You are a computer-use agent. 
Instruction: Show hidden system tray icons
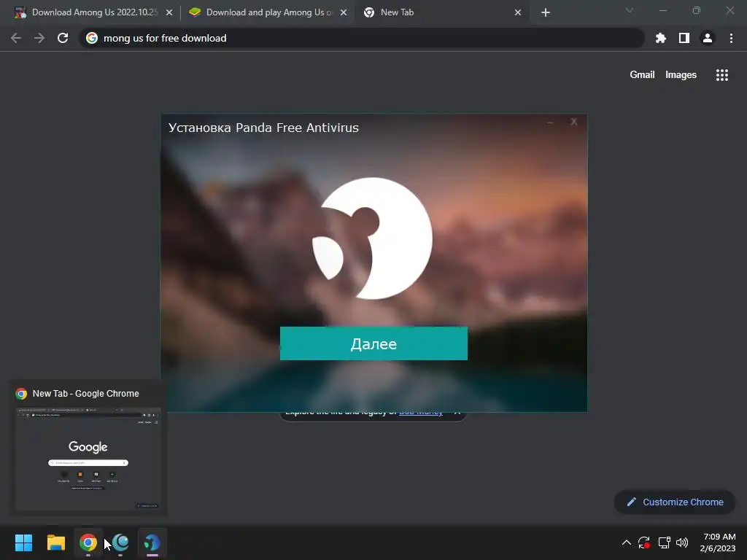tap(627, 542)
